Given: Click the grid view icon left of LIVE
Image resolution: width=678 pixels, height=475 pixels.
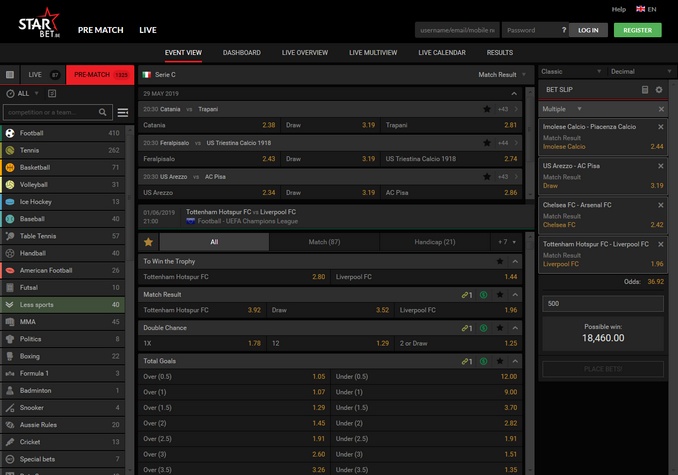Looking at the screenshot, I should pyautogui.click(x=10, y=75).
